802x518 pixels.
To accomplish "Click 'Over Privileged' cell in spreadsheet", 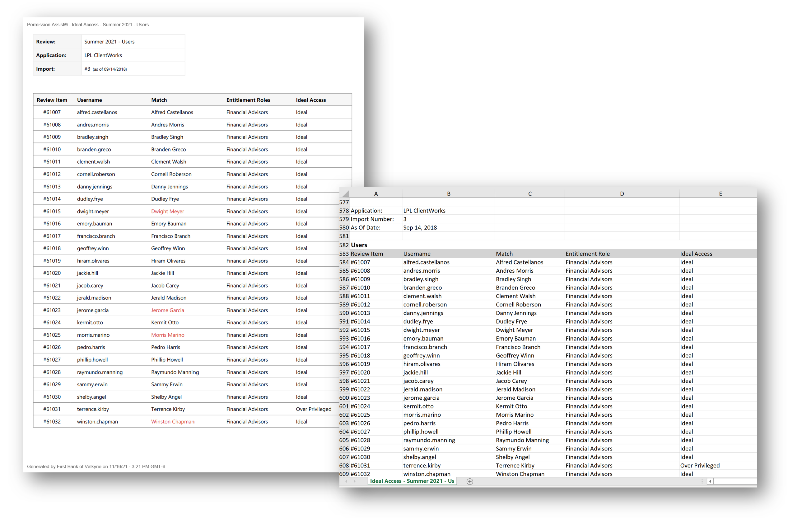I will coord(700,465).
